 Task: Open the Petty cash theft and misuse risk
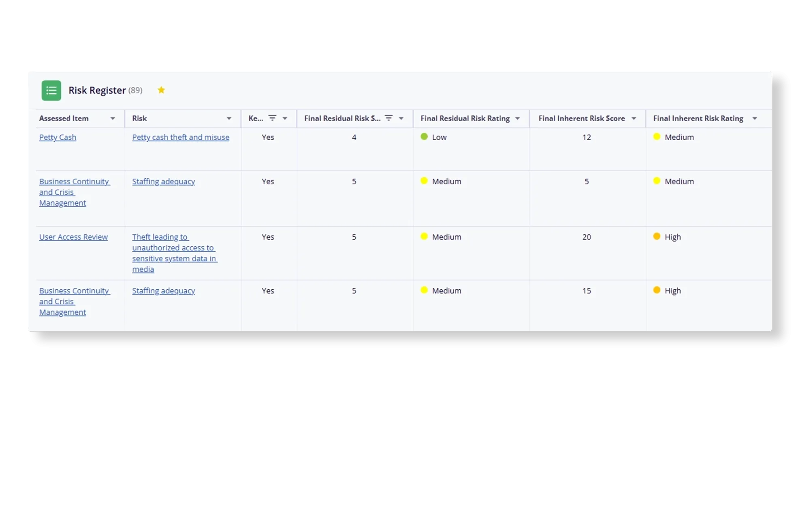coord(181,137)
